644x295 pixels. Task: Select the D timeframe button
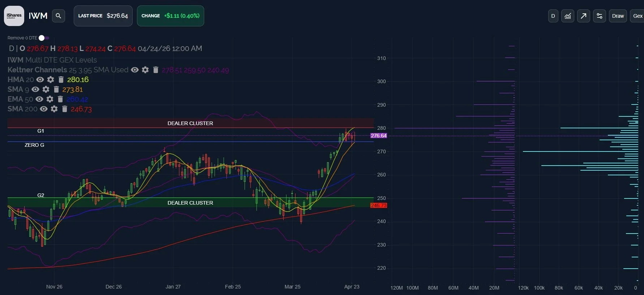[553, 16]
